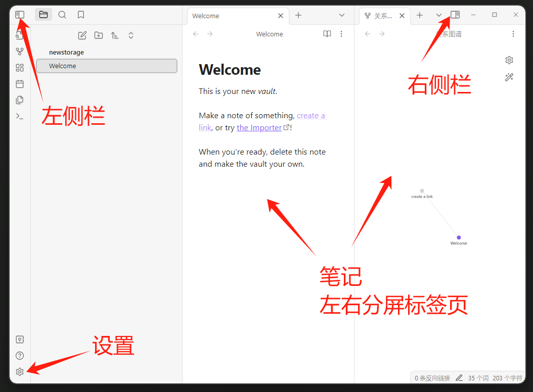Screen dimensions: 533x392
Task: Open the command palette ribbon icon
Action: [x=20, y=116]
